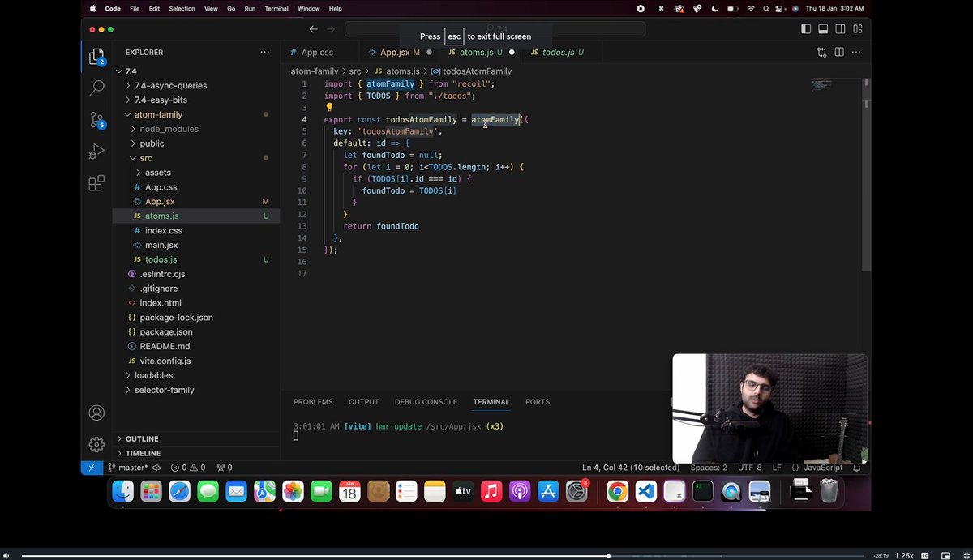Click the remote window indicator in status bar
This screenshot has height=560, width=973.
point(92,468)
